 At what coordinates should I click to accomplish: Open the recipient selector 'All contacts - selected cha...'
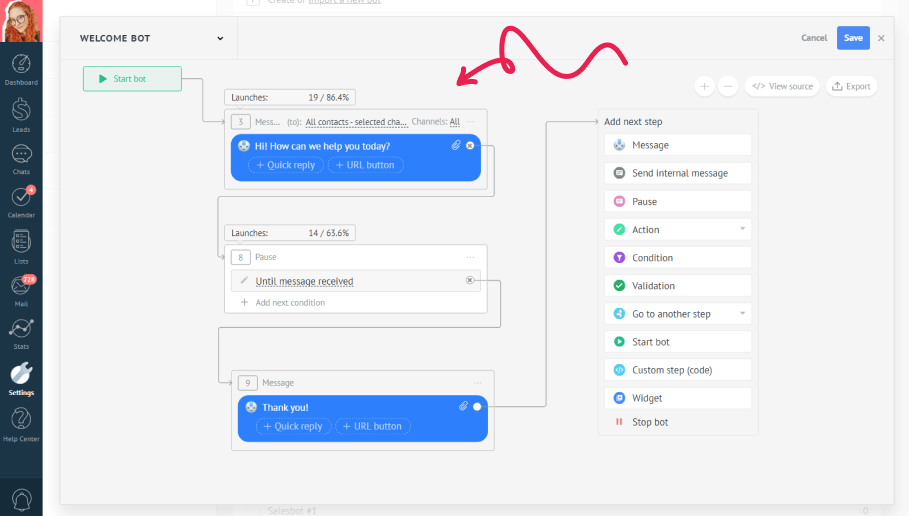coord(357,122)
